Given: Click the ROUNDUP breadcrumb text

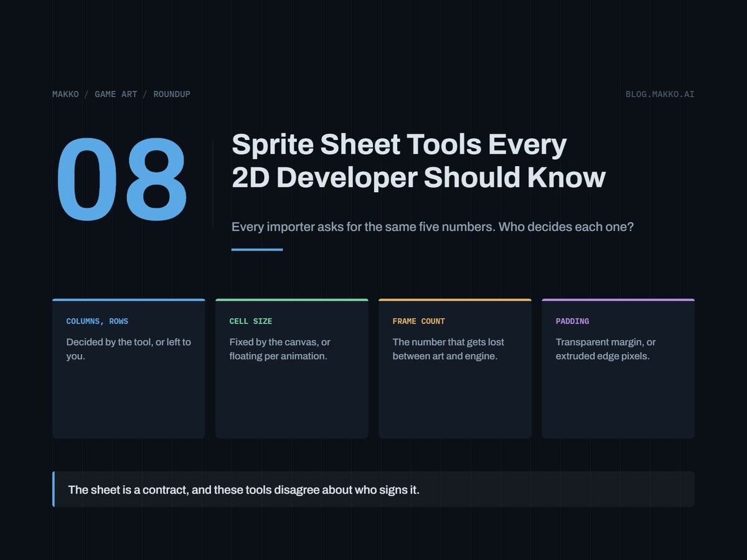Looking at the screenshot, I should [172, 94].
